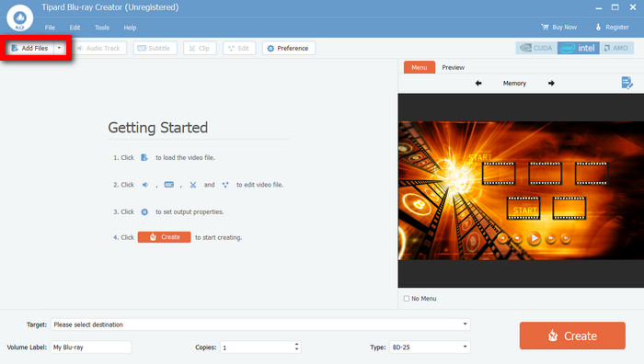Screen dimensions: 644x364
Task: Click the edit menu template icon
Action: 627,83
